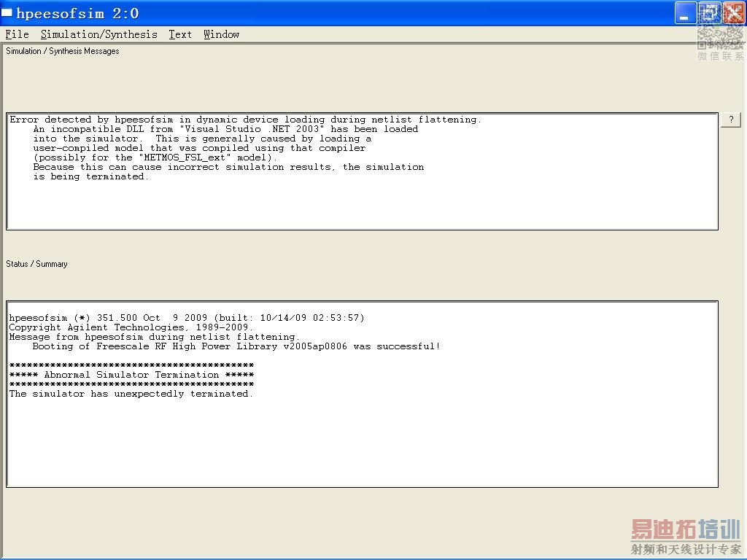Click the question mark help button

pos(731,120)
